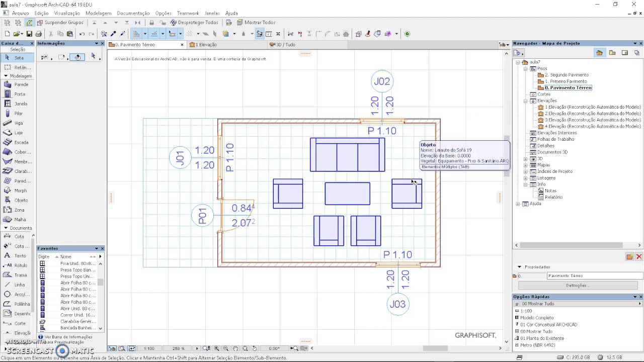The image size is (644, 362).
Task: Close the 0. Pavimento Térreo tab
Action: [x=182, y=45]
